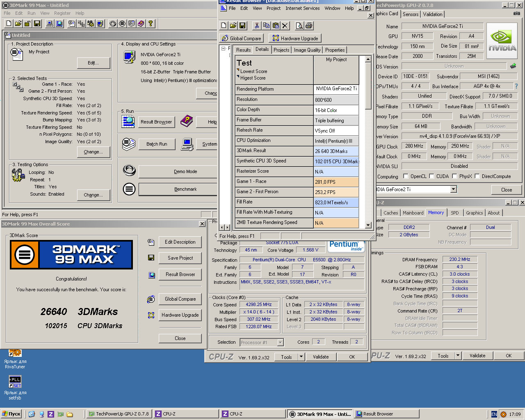Click Batch Run button
Viewport: 525px width, 420px height.
[x=157, y=144]
